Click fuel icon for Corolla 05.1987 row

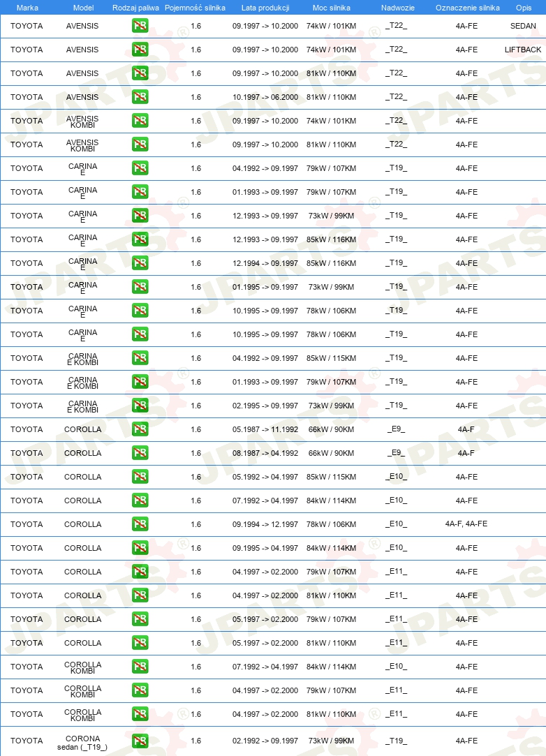click(140, 429)
